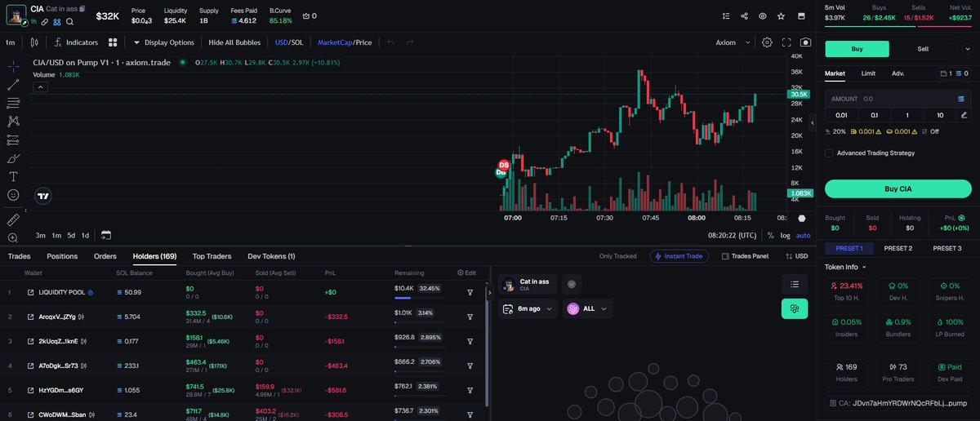Filter trades by ArcqxV...jZYg wallet
Viewport: 980px width, 421px height.
coord(470,317)
